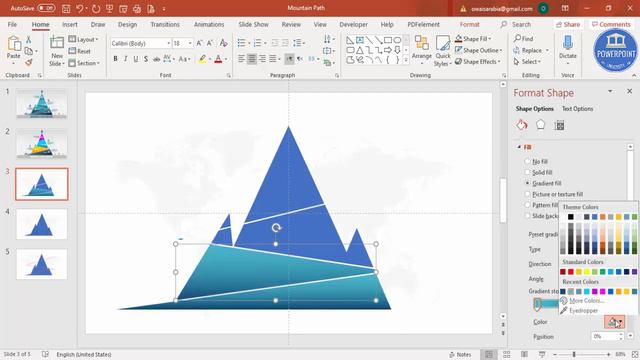Center align the paragraph text

pos(252,59)
